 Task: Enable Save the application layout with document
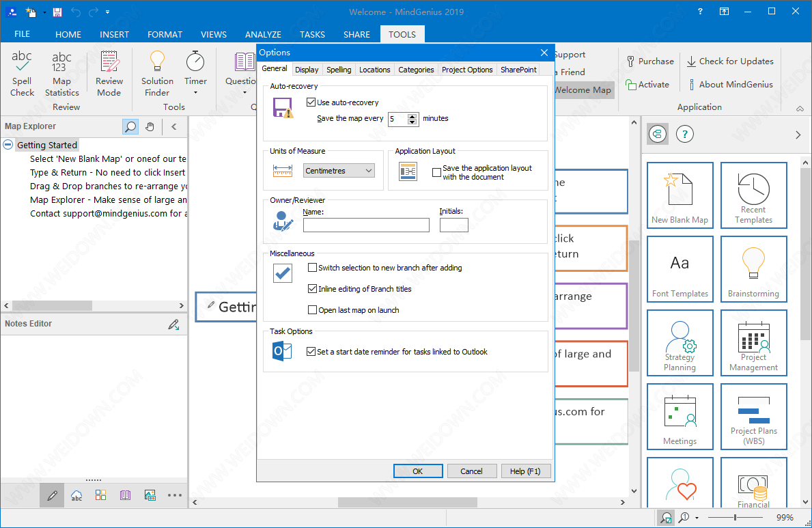pyautogui.click(x=436, y=173)
